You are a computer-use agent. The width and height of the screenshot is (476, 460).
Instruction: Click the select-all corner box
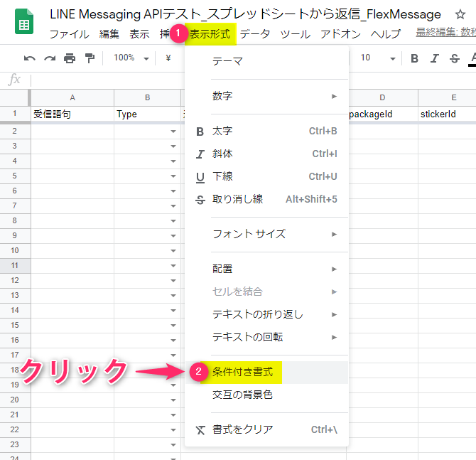click(x=15, y=97)
